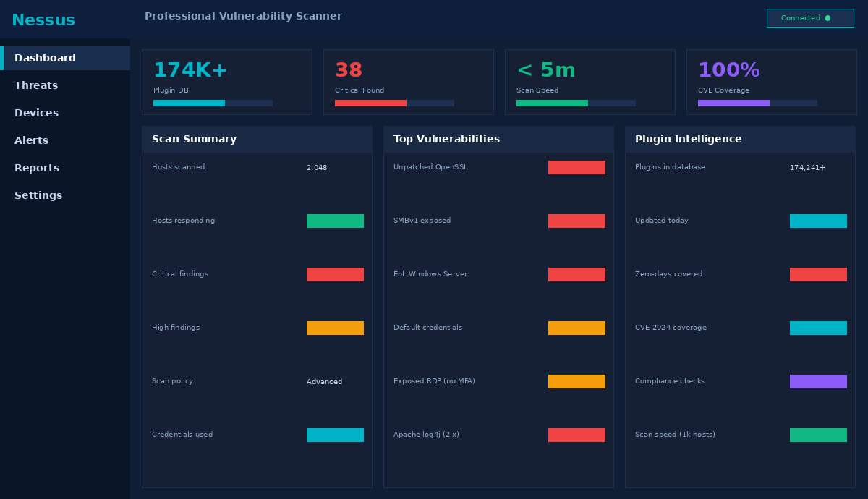
Task: Click the Professional Vulnerability Scanner subtitle
Action: click(x=243, y=16)
